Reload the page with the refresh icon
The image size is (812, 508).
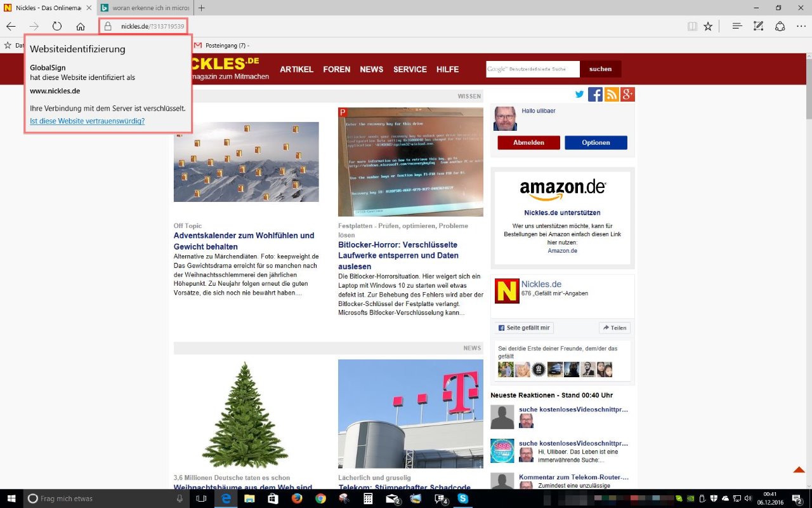(57, 26)
